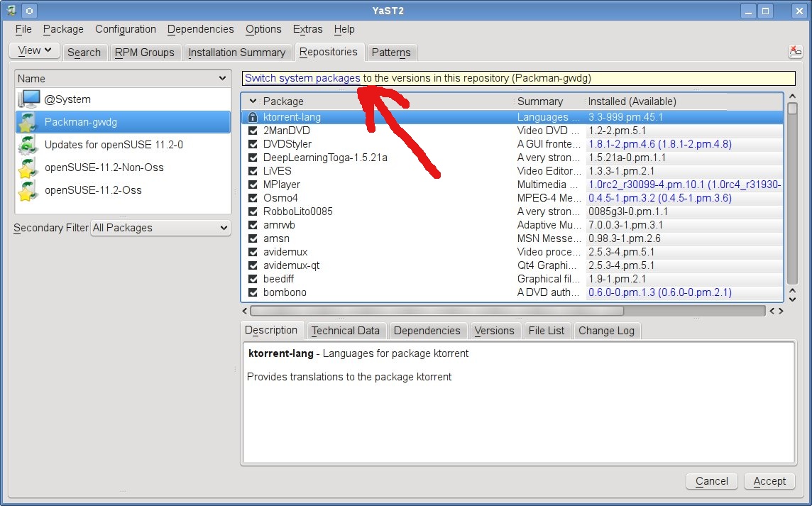Image resolution: width=812 pixels, height=506 pixels.
Task: Select the Repositories tab
Action: click(x=329, y=52)
